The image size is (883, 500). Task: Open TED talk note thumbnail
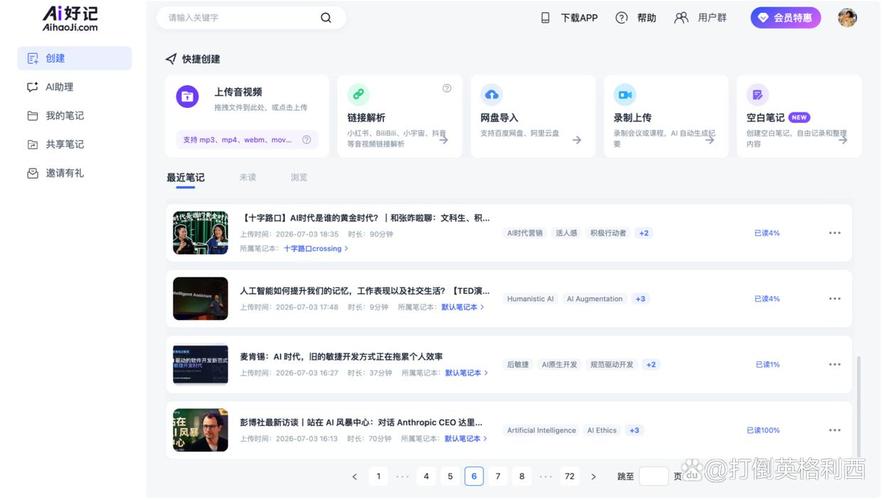[200, 298]
